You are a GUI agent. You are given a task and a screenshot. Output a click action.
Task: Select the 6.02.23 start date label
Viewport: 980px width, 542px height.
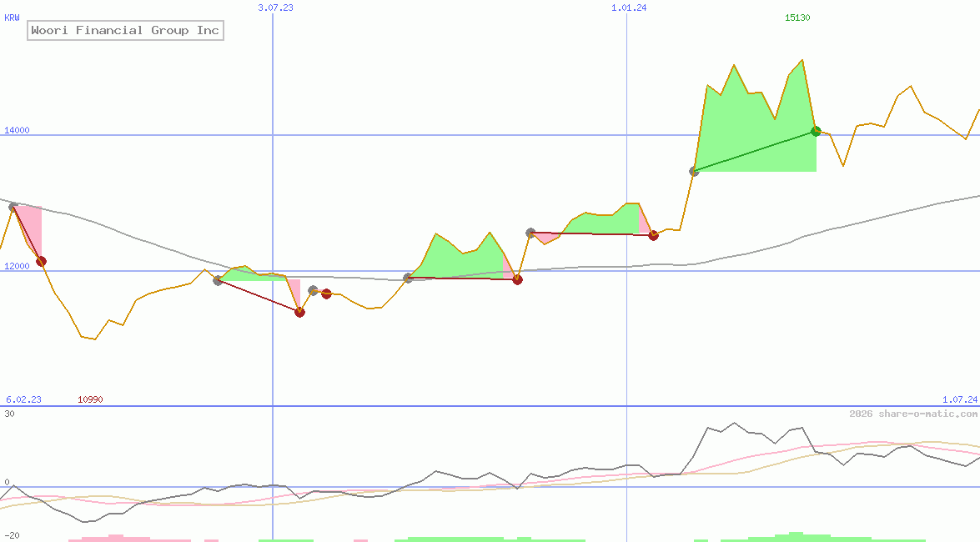(23, 399)
